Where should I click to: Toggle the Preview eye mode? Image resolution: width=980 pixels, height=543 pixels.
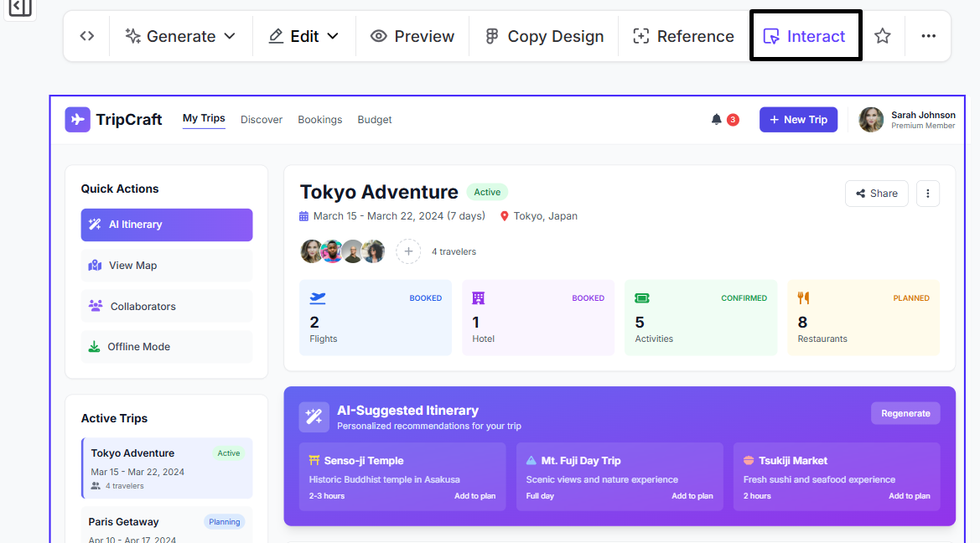click(x=412, y=36)
